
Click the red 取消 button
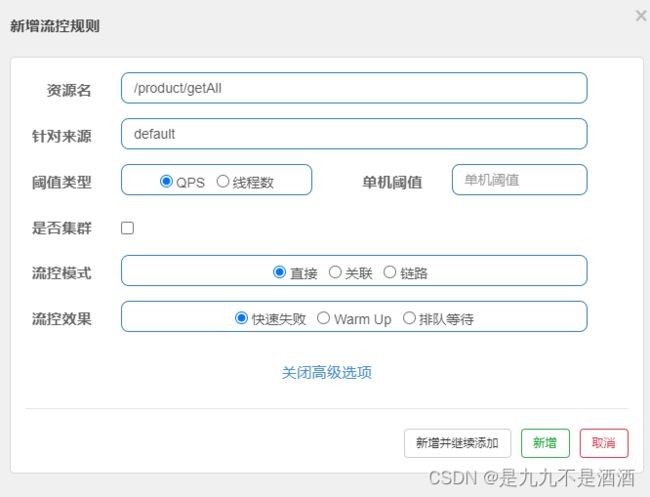click(x=604, y=443)
